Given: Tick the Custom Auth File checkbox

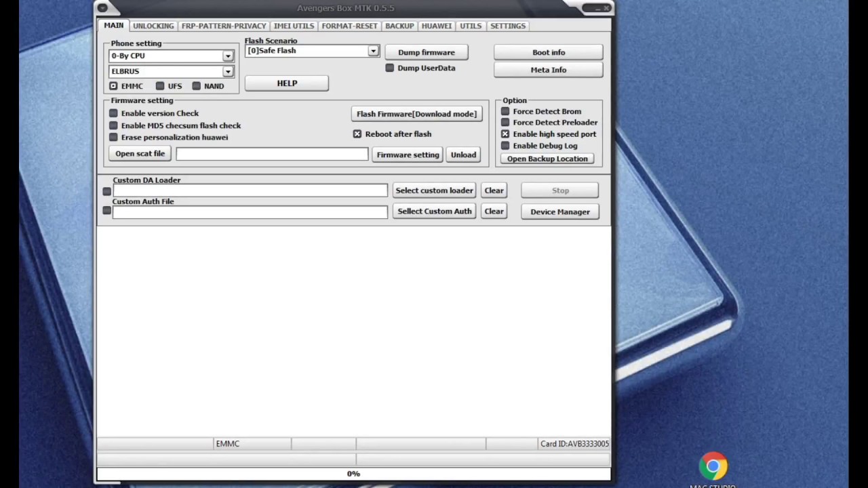Looking at the screenshot, I should [106, 211].
